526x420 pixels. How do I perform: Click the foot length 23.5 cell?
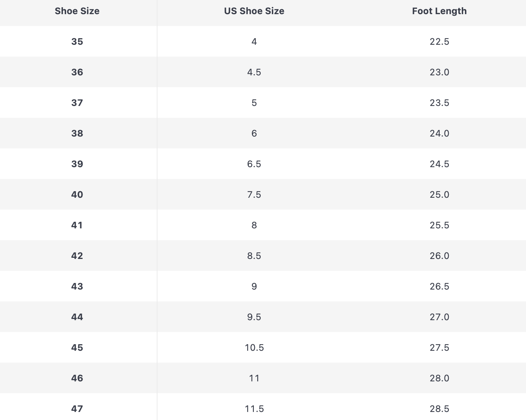coord(439,103)
